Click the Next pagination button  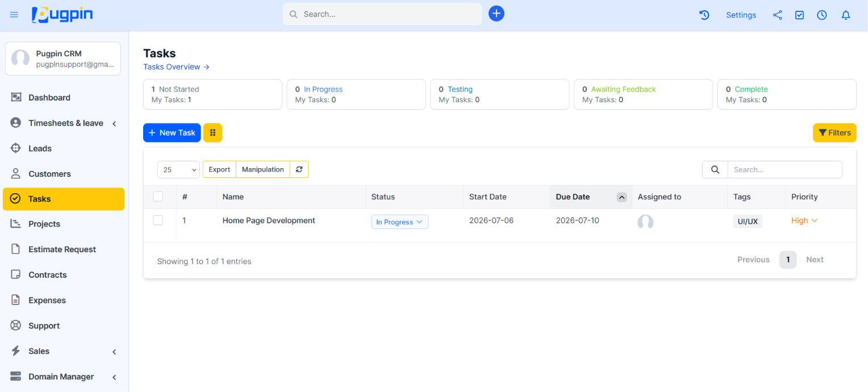click(815, 260)
